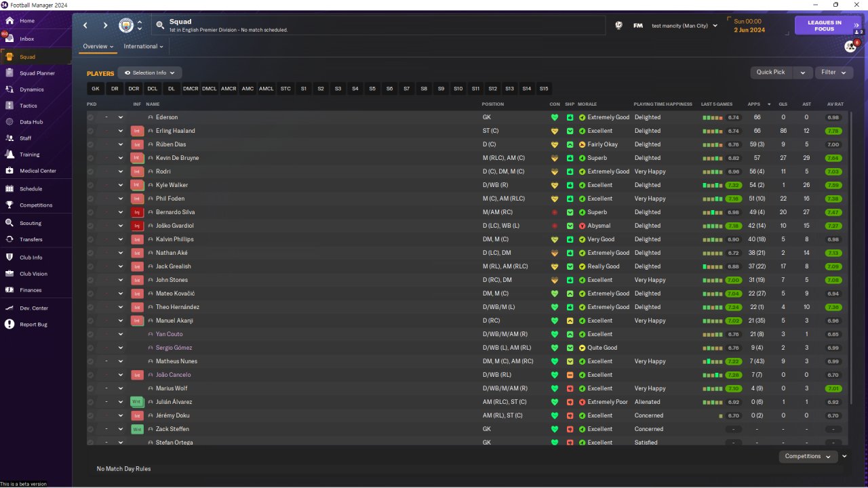Open Erling Haaland's player profile
The height and width of the screenshot is (488, 868).
(x=175, y=131)
